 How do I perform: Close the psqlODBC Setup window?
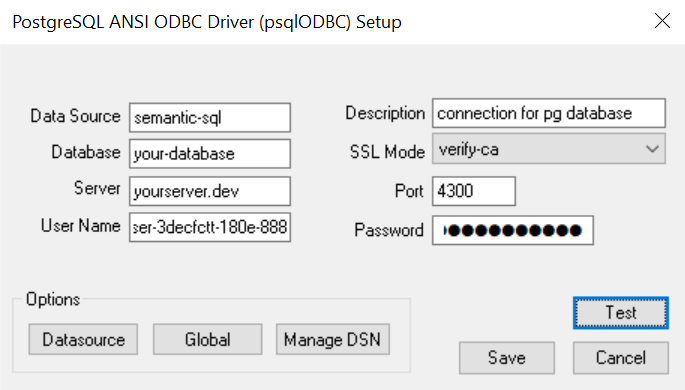662,21
